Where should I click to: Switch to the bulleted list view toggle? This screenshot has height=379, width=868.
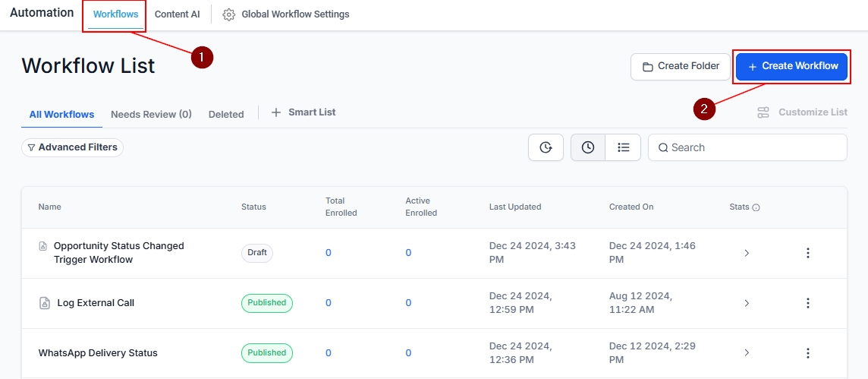coord(623,147)
